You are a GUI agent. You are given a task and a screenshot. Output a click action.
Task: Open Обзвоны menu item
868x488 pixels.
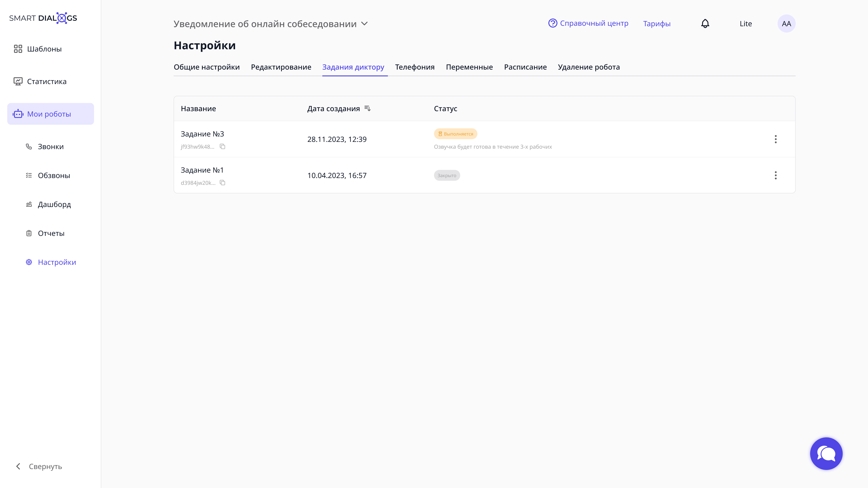coord(54,176)
